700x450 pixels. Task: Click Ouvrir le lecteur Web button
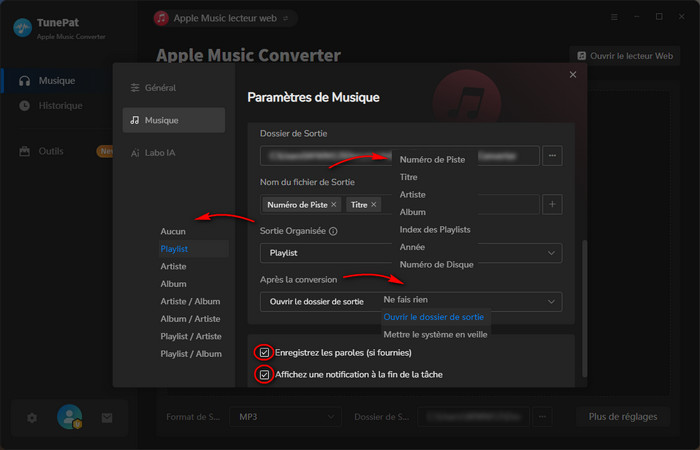(x=625, y=56)
